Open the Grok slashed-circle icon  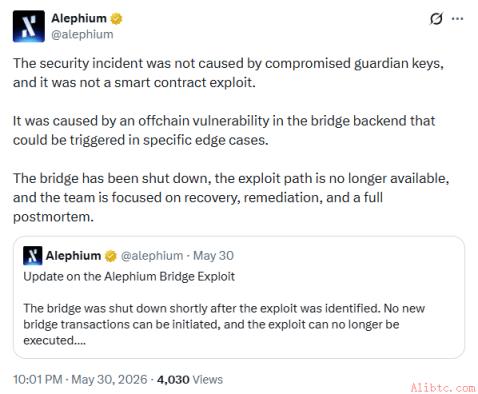436,19
